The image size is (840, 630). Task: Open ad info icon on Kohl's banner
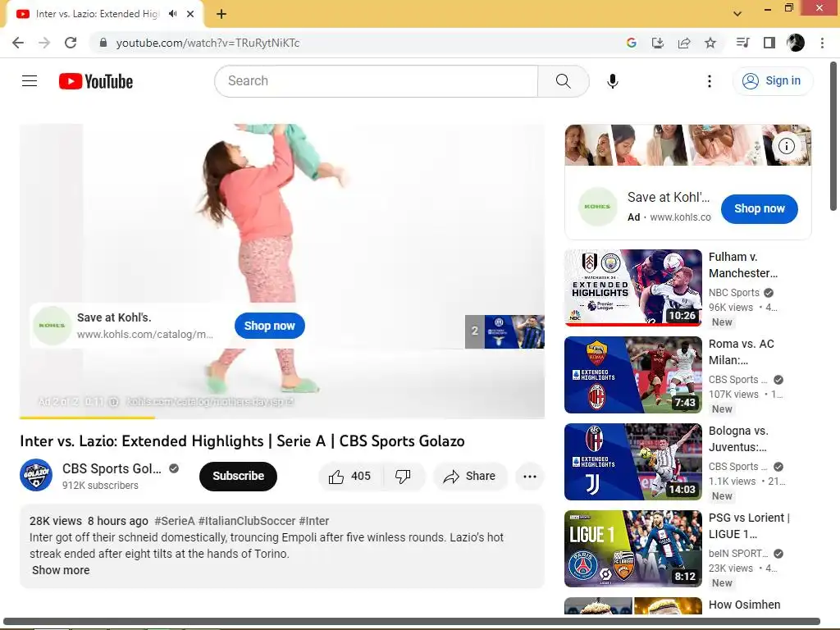[x=786, y=146]
